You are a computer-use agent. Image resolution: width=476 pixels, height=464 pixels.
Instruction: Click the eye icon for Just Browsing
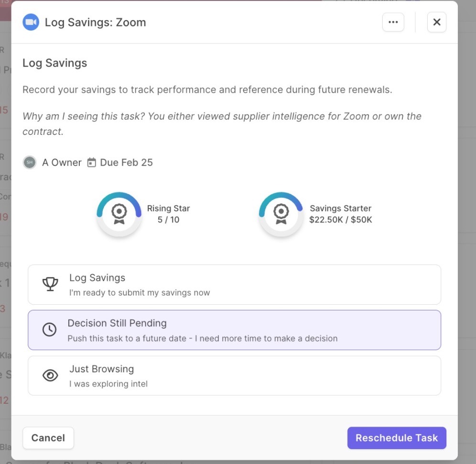point(50,376)
